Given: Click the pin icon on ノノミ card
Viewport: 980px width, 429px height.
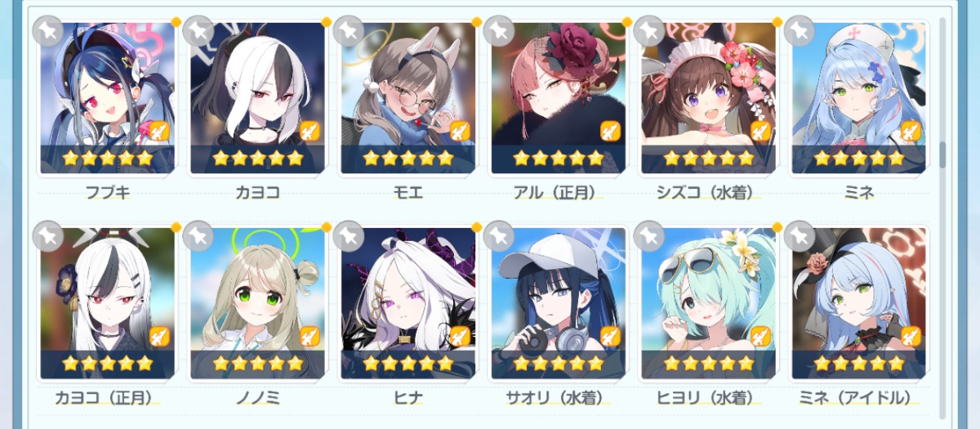Looking at the screenshot, I should (x=198, y=237).
